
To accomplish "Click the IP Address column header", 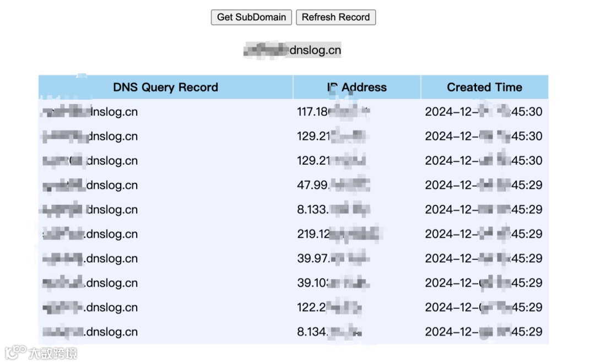I will (356, 87).
